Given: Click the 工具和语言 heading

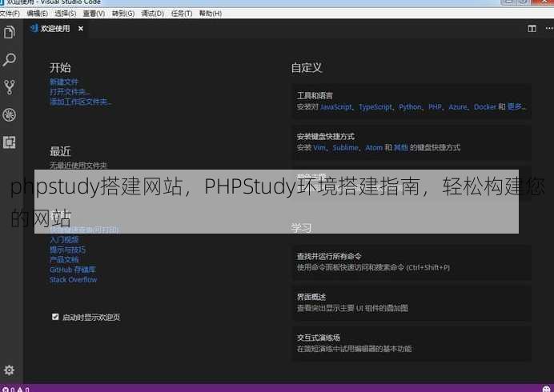Looking at the screenshot, I should [x=315, y=96].
